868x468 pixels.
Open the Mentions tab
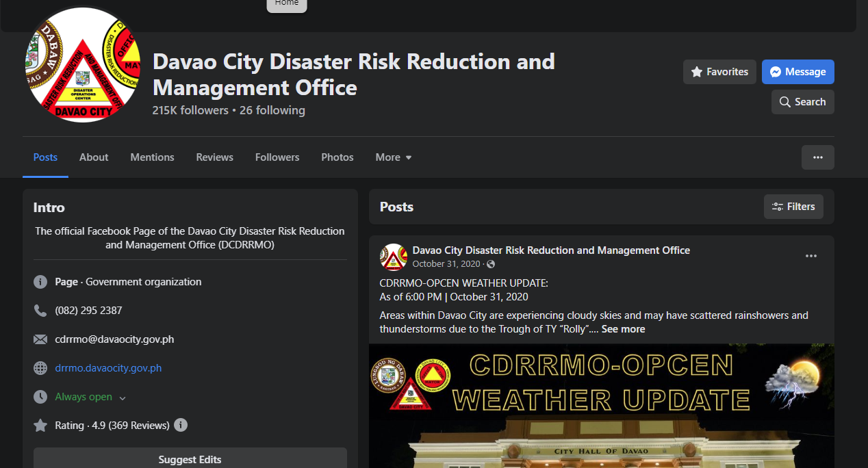tap(152, 157)
